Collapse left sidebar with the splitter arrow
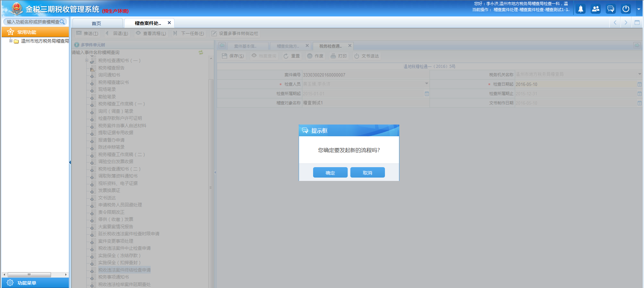 coord(70,162)
